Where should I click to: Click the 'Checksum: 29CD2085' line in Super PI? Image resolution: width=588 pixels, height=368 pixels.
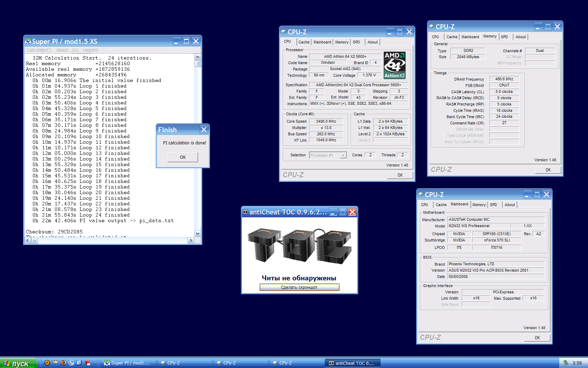[x=54, y=232]
